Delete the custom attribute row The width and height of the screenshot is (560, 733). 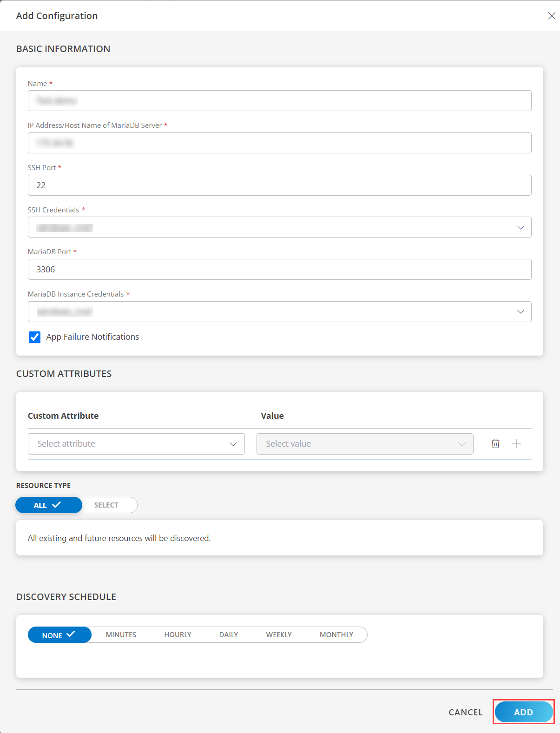[x=495, y=443]
